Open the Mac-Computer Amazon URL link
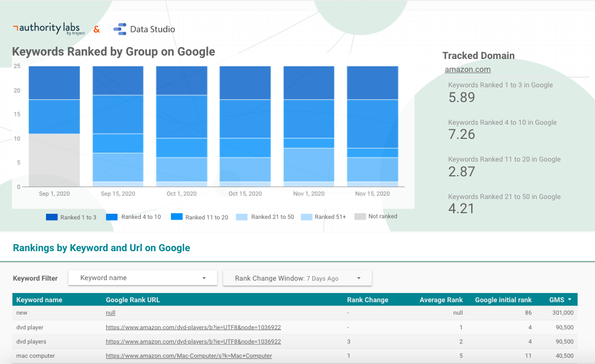 (188, 355)
